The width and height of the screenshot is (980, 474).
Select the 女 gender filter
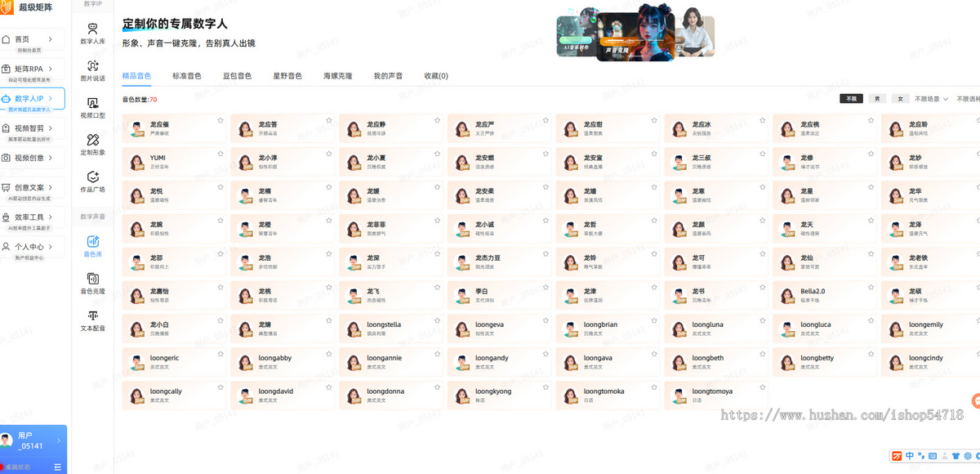(900, 99)
